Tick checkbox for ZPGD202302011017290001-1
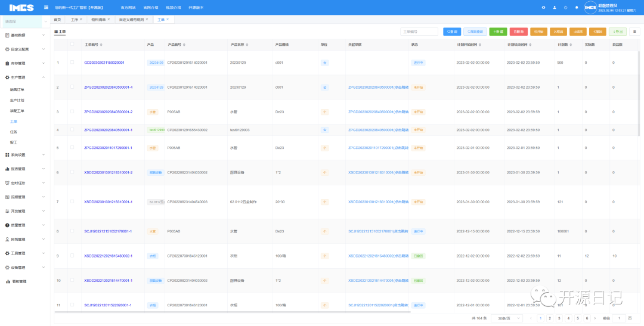Image resolution: width=644 pixels, height=326 pixels. 72,148
